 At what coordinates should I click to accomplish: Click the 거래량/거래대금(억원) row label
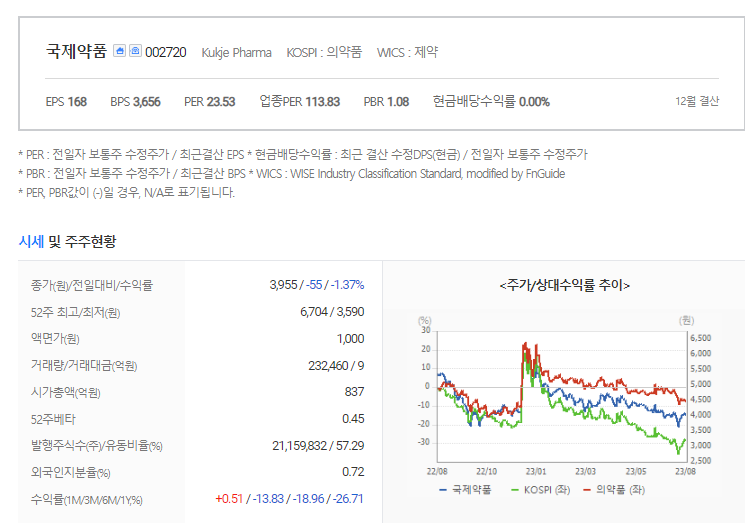84,366
